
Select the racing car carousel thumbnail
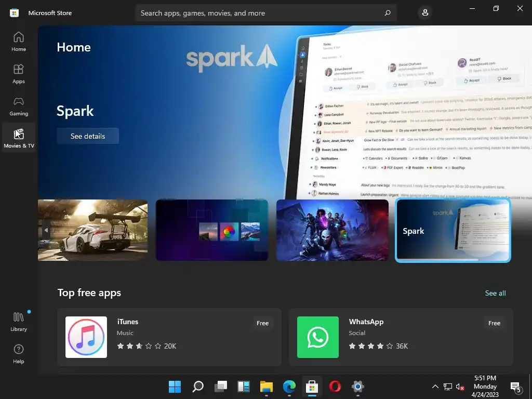click(x=92, y=230)
